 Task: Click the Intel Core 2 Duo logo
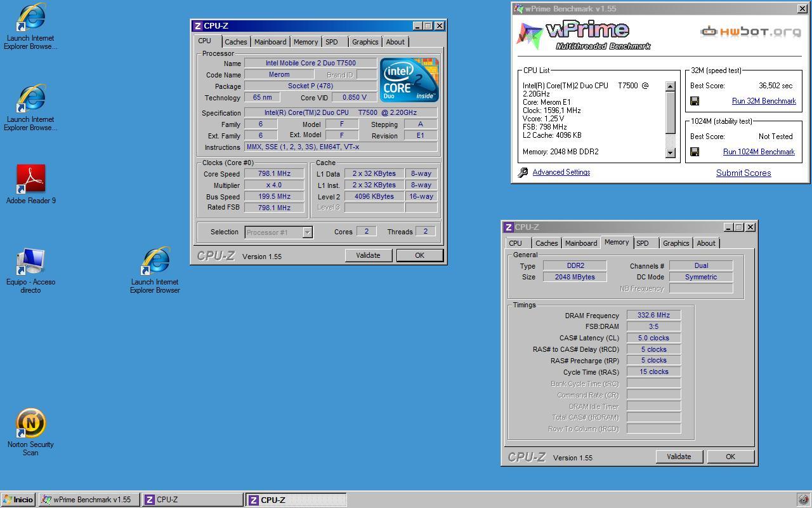point(409,79)
